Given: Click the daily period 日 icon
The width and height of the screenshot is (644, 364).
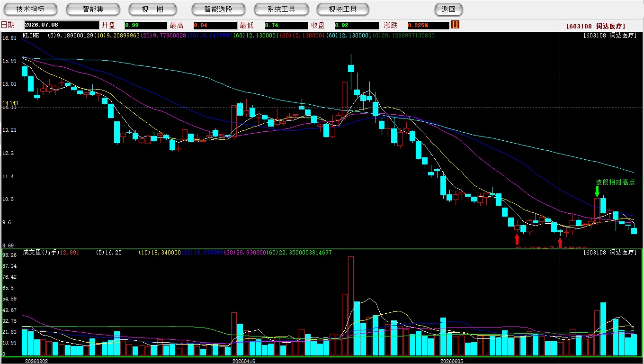Looking at the screenshot, I should pos(455,25).
